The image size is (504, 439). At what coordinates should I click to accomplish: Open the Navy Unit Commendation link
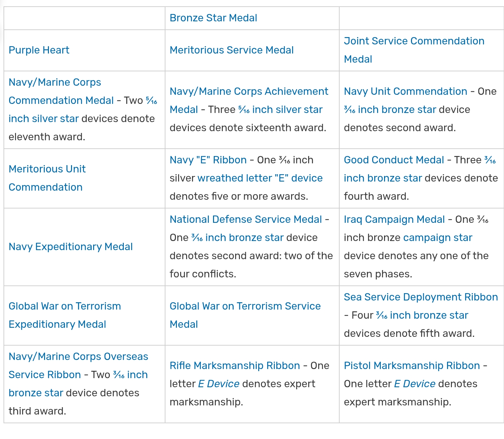405,91
